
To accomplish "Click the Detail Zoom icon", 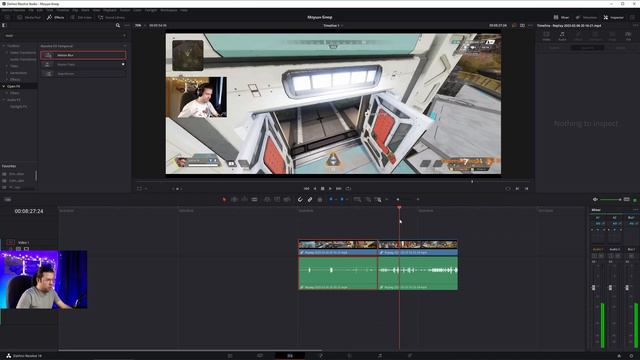I will pos(368,200).
